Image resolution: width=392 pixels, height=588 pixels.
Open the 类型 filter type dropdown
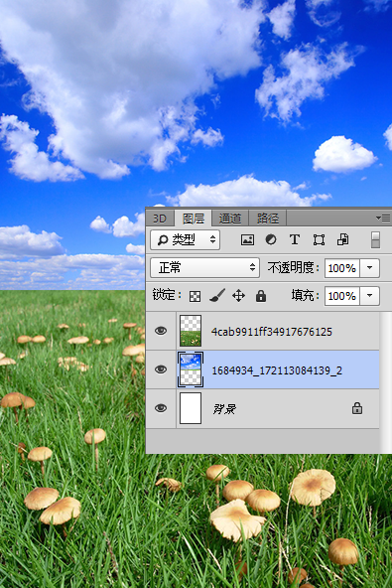(x=186, y=239)
